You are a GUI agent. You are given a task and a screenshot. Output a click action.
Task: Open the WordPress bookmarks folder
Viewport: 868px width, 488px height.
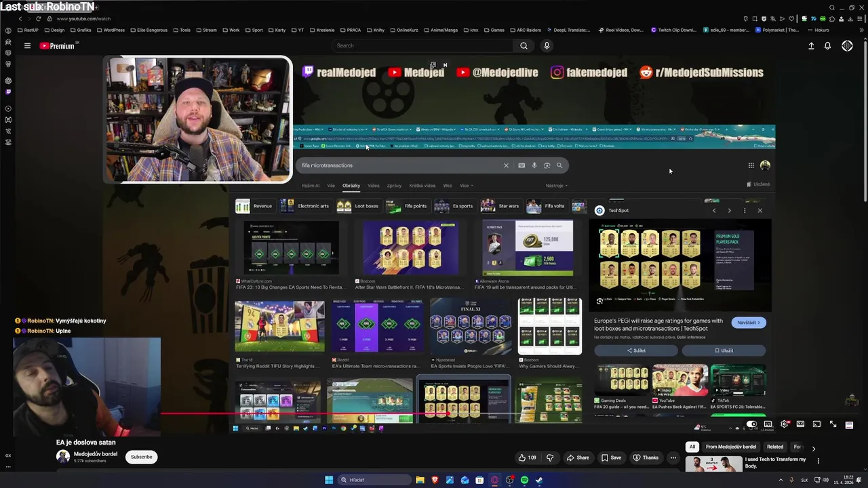111,30
